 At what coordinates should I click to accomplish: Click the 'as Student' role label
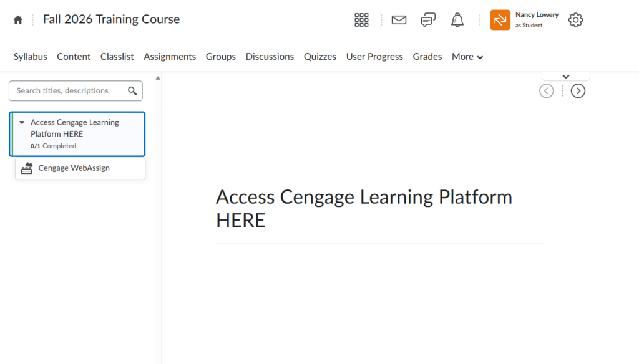[x=529, y=26]
